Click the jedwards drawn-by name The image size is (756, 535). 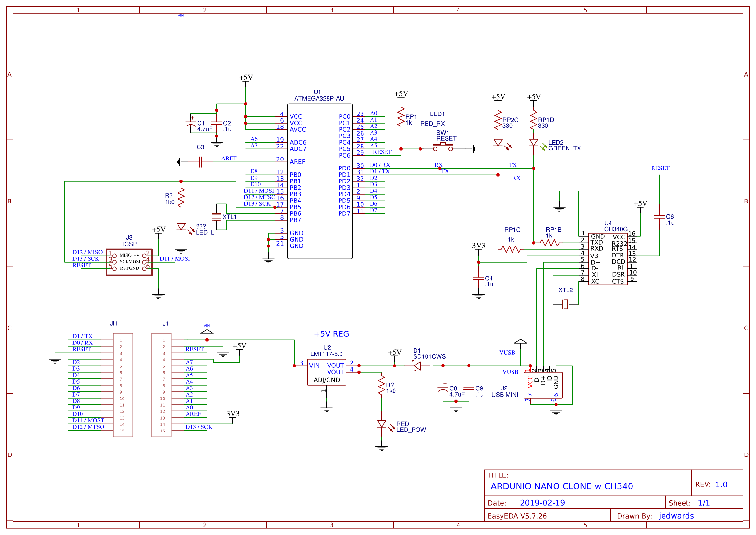pos(677,516)
